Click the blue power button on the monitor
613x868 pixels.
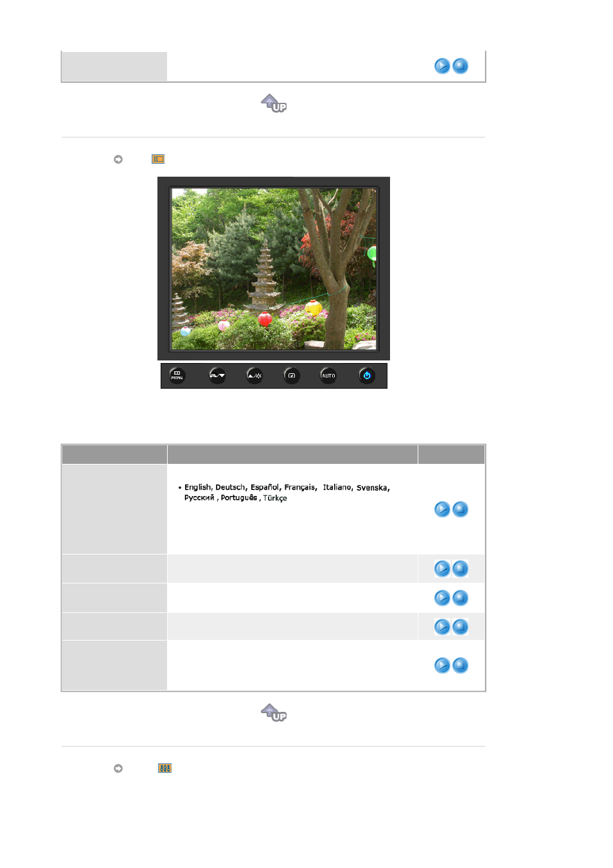coord(367,376)
